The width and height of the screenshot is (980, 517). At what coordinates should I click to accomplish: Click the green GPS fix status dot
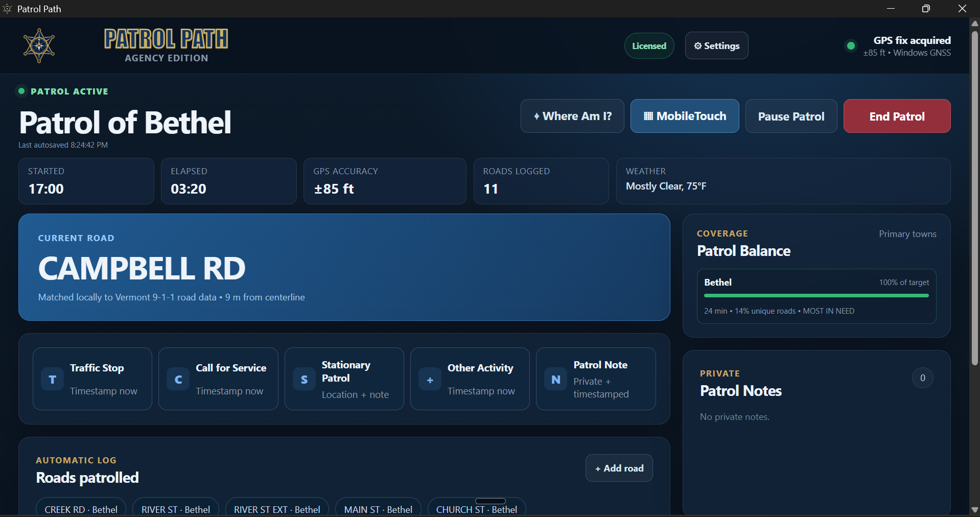[x=851, y=46]
